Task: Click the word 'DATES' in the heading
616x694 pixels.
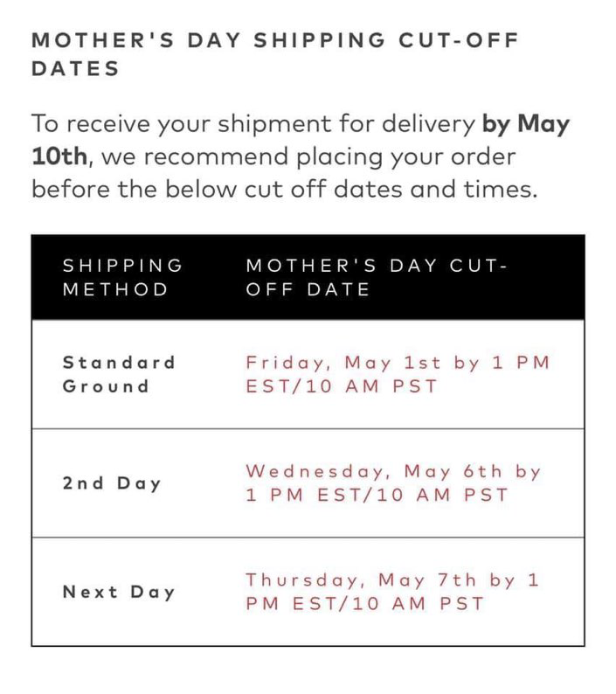Action: [74, 70]
